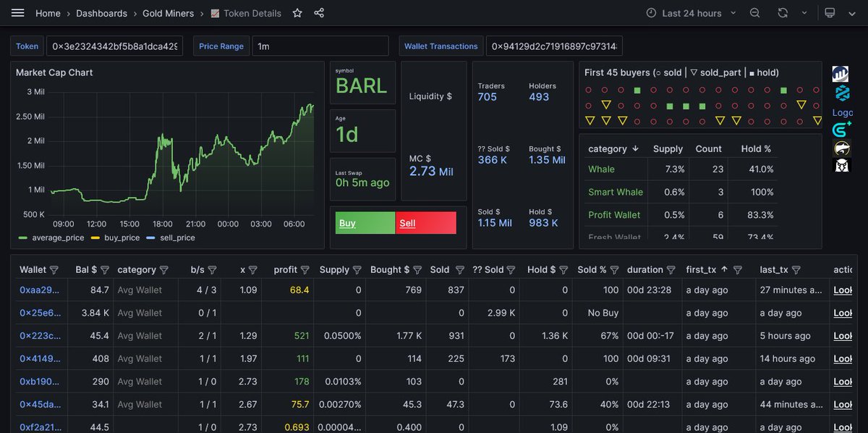Click the green Buy link
This screenshot has height=433, width=868.
(x=347, y=223)
